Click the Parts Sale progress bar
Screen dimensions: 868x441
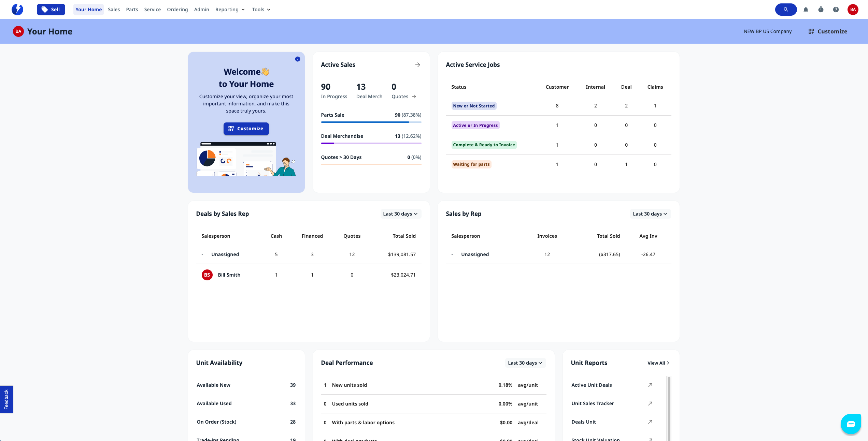371,122
